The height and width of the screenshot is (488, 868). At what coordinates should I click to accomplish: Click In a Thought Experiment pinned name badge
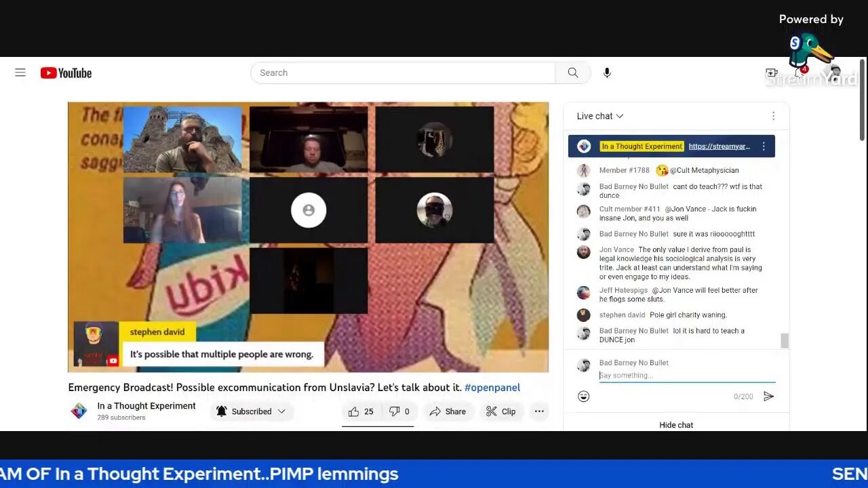tap(642, 146)
